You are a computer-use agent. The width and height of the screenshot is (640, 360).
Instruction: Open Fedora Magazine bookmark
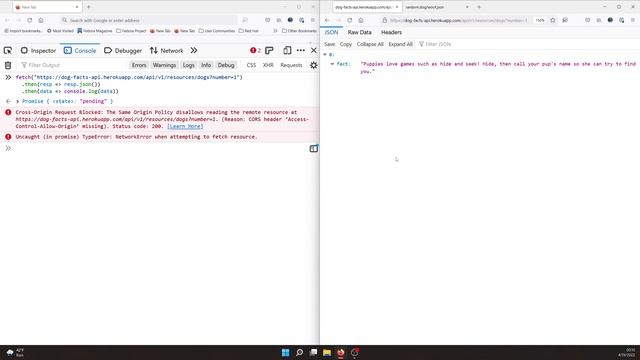(95, 31)
